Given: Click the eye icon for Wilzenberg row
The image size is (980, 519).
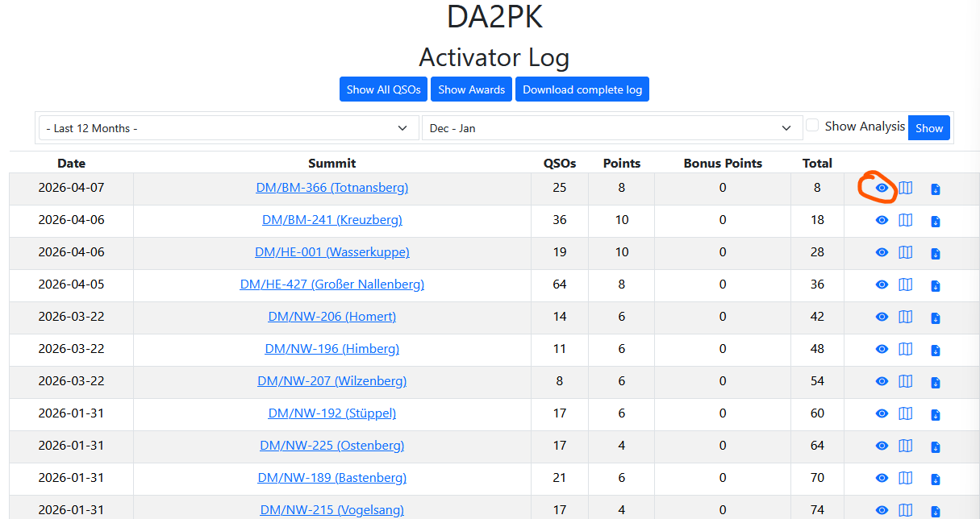Looking at the screenshot, I should click(x=882, y=381).
